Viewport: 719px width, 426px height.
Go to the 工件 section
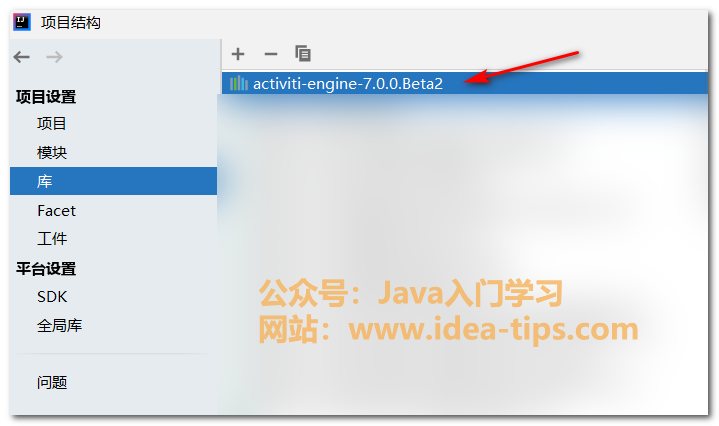click(52, 239)
